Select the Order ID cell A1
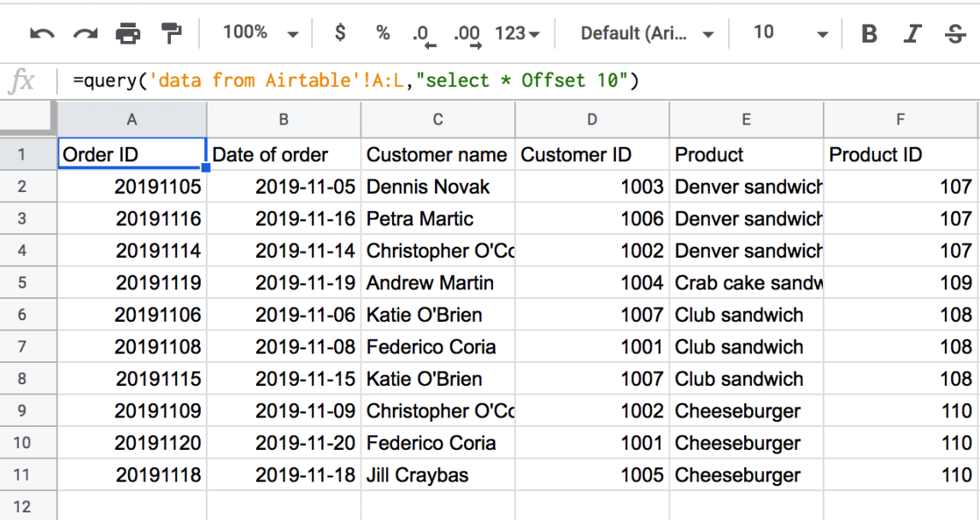The height and width of the screenshot is (520, 980). (132, 154)
